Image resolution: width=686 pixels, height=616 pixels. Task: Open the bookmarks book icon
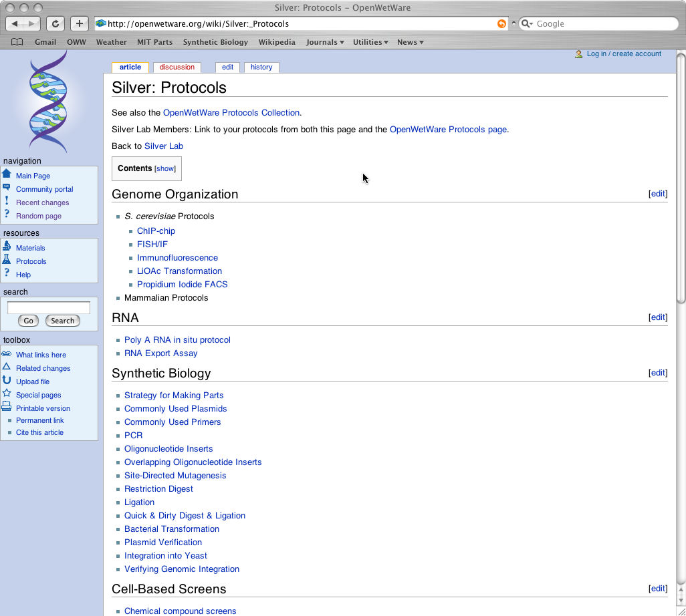tap(17, 42)
